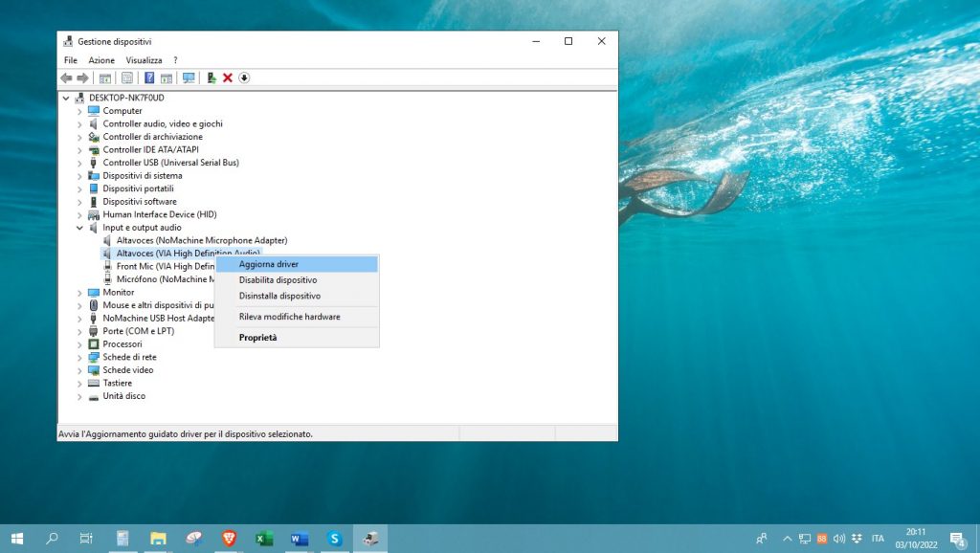Click the scan for hardware changes monitor icon
980x553 pixels.
point(189,77)
